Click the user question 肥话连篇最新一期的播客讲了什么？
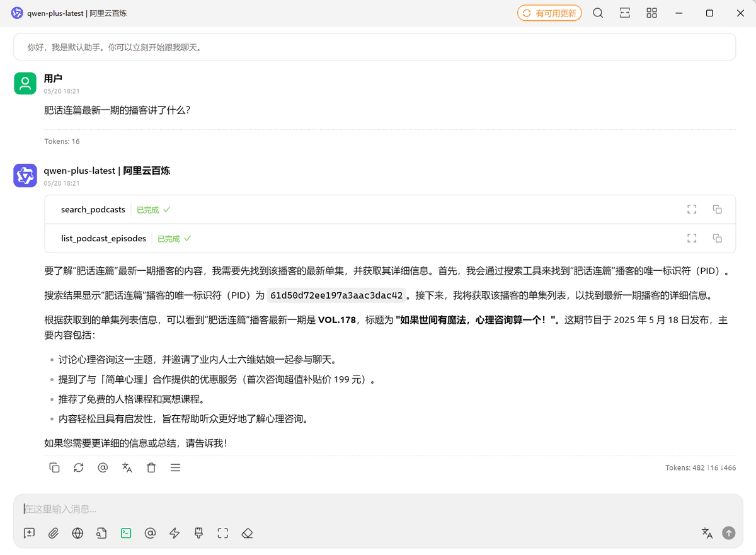The height and width of the screenshot is (555, 756). point(117,110)
